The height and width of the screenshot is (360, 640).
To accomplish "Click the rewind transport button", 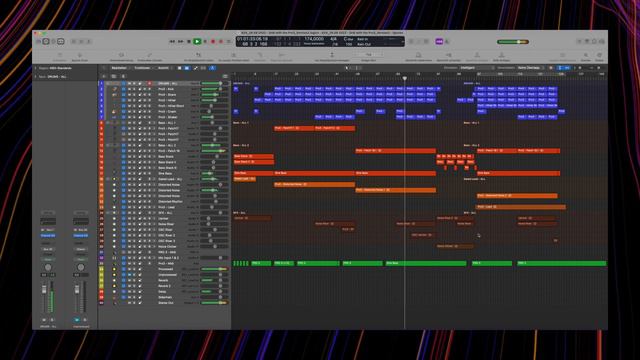I will pos(172,42).
